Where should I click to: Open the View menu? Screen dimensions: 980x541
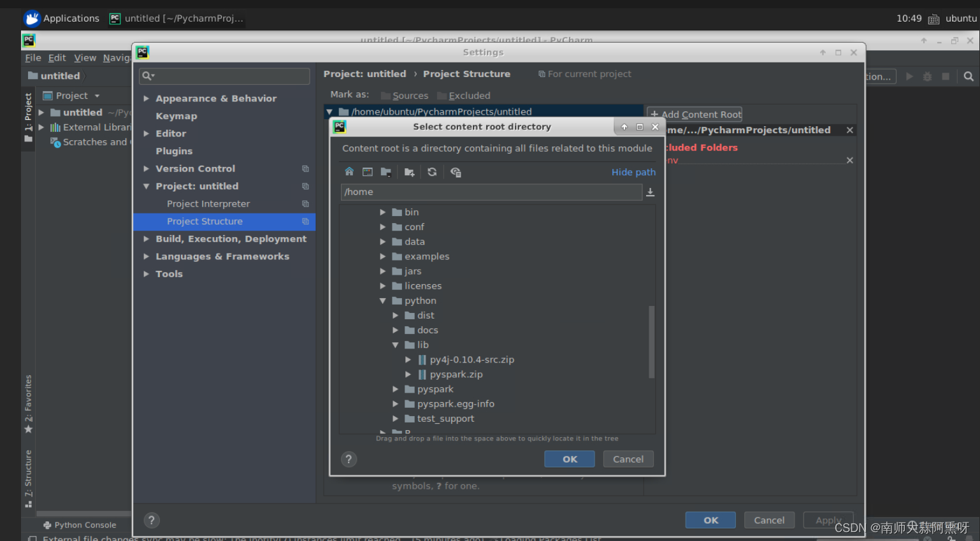click(85, 58)
